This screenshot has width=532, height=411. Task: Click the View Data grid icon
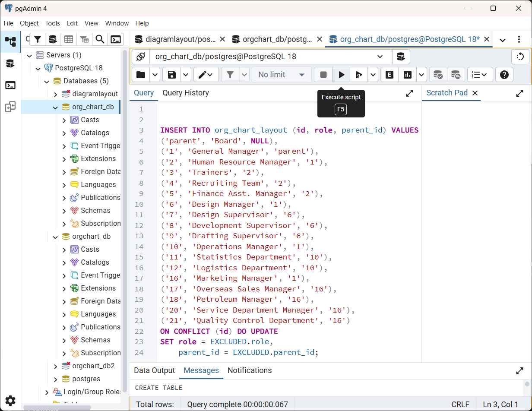[68, 39]
